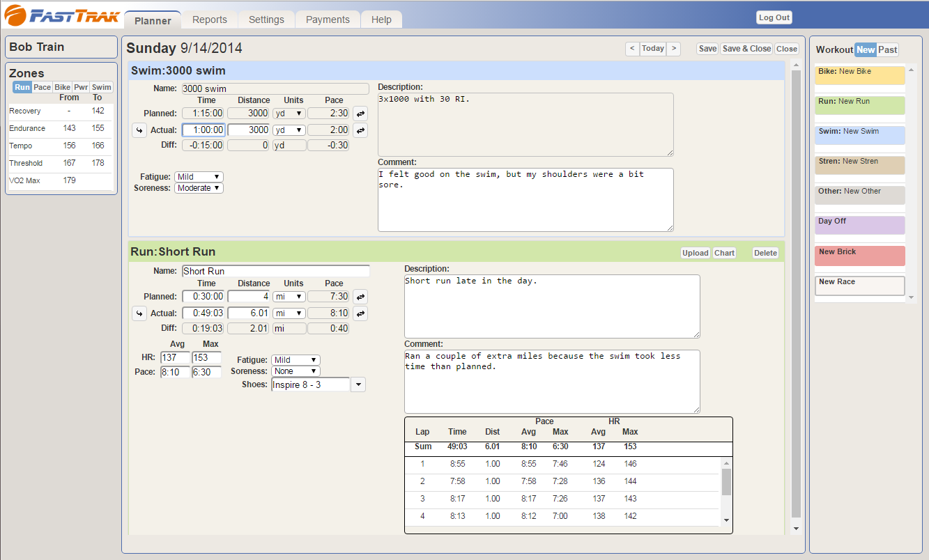Go to previous day with left arrow
This screenshot has height=560, width=929.
click(x=631, y=49)
